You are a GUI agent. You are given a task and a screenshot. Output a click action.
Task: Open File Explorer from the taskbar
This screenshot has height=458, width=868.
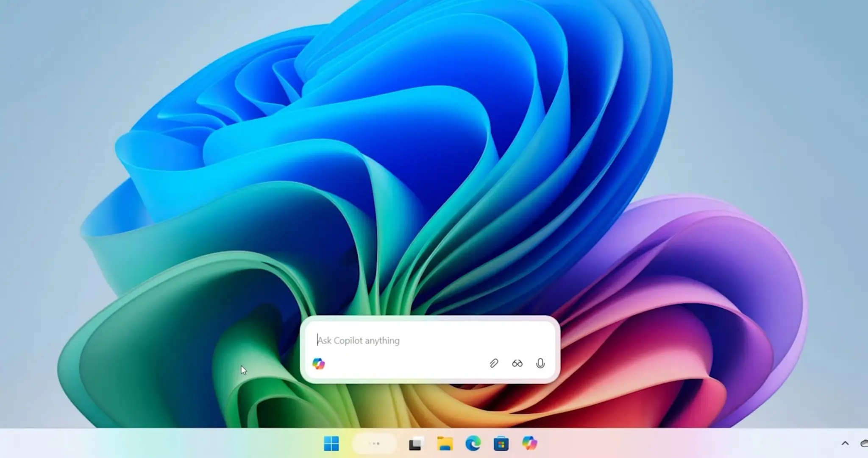[x=445, y=444]
